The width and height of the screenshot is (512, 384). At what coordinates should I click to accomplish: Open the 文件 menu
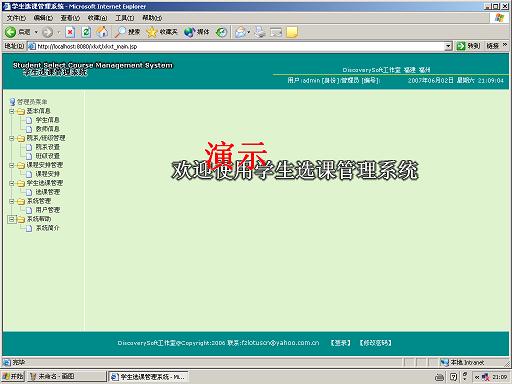point(16,18)
